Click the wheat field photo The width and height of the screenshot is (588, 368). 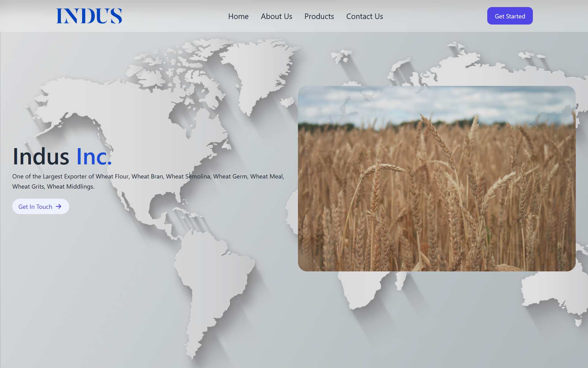[x=436, y=196]
